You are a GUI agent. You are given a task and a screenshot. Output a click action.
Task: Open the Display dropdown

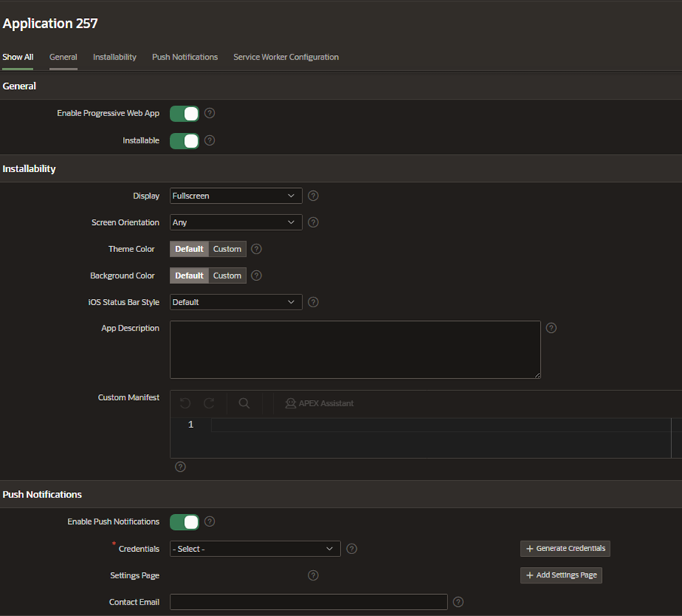(x=235, y=196)
